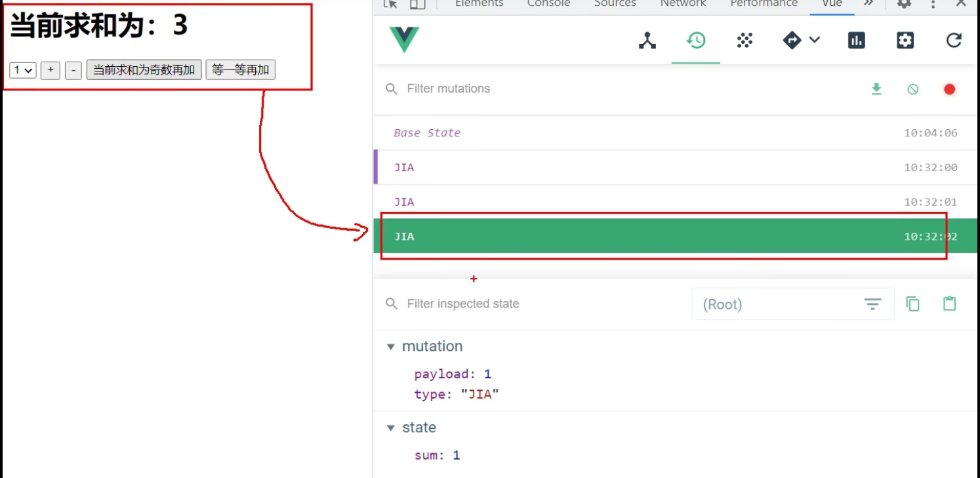
Task: Click the Vue logo
Action: click(404, 40)
